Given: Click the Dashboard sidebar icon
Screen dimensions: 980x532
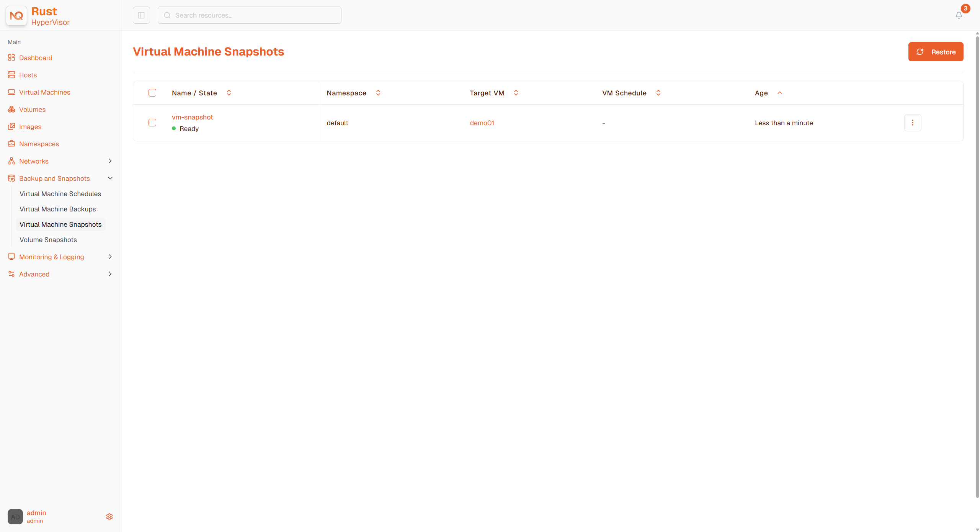Looking at the screenshot, I should pos(11,57).
